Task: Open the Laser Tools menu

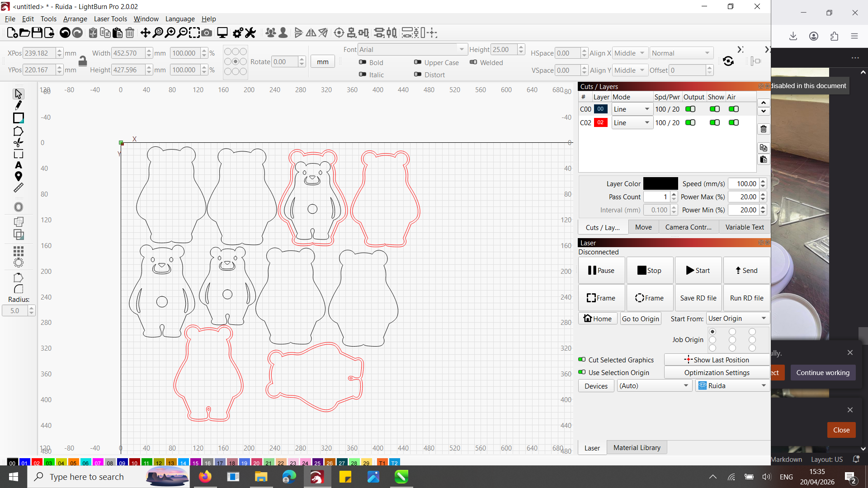Action: click(110, 19)
